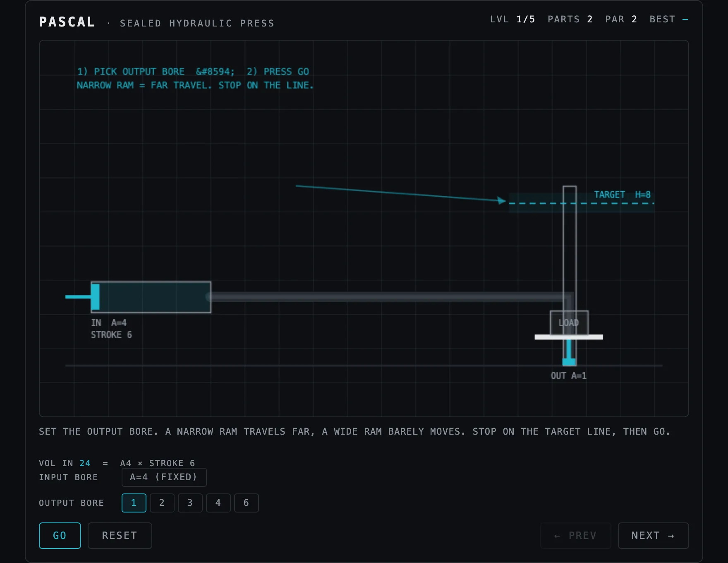Viewport: 728px width, 563px height.
Task: Click the RESET button
Action: pyautogui.click(x=120, y=535)
